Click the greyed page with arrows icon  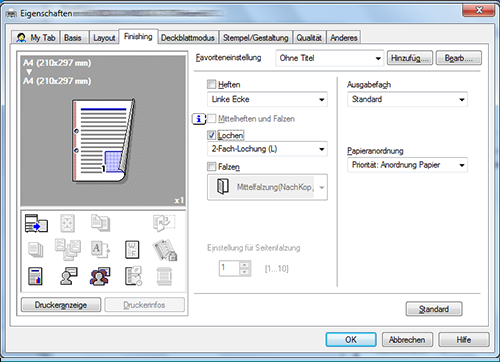67,223
